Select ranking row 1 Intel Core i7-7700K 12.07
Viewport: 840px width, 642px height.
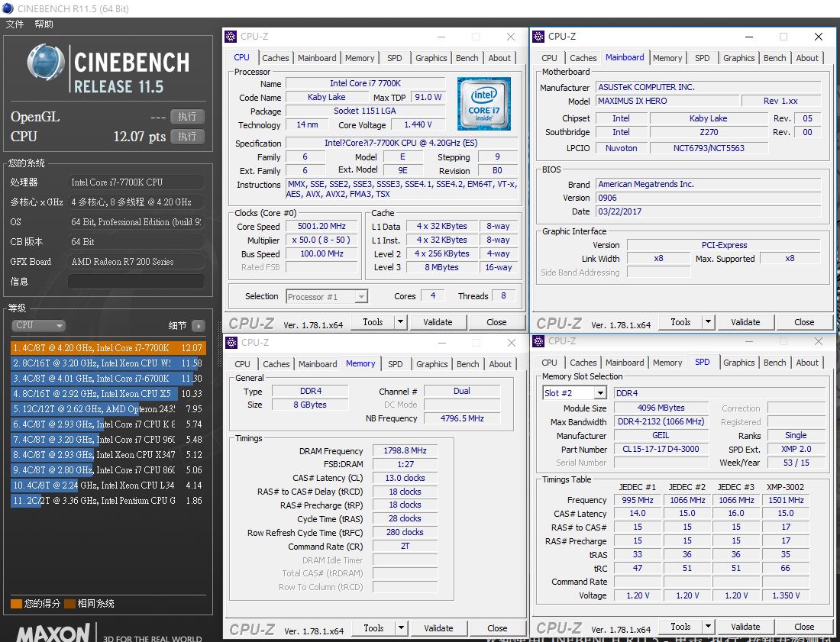[x=108, y=348]
